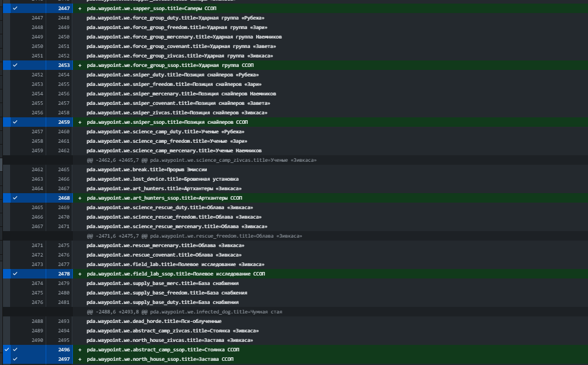Select new line number 2468 in gutter
Screen dimensions: 588x365
(63, 198)
